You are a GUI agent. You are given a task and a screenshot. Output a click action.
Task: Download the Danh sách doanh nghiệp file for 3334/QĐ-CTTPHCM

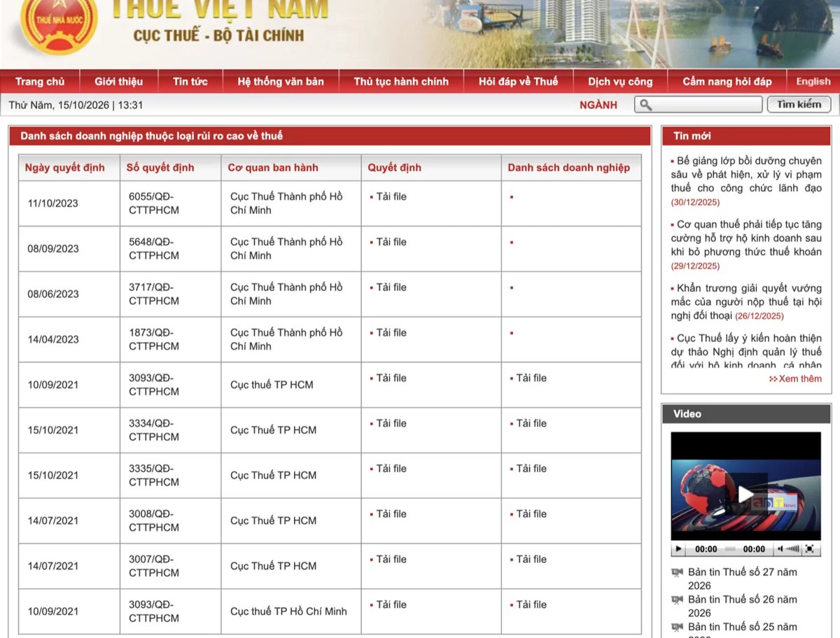(531, 423)
